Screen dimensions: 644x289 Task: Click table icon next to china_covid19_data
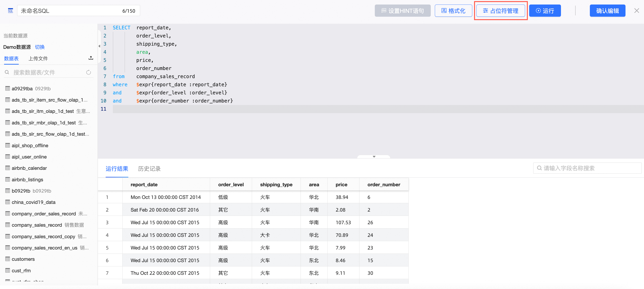[8, 202]
